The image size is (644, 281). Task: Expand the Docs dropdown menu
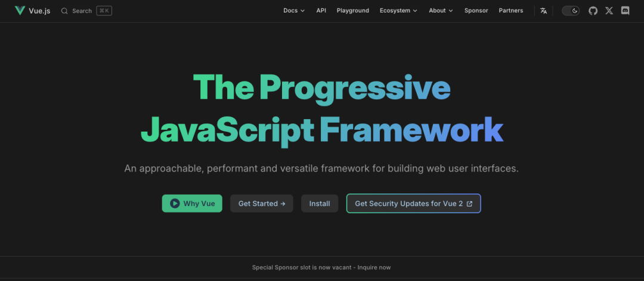tap(294, 11)
